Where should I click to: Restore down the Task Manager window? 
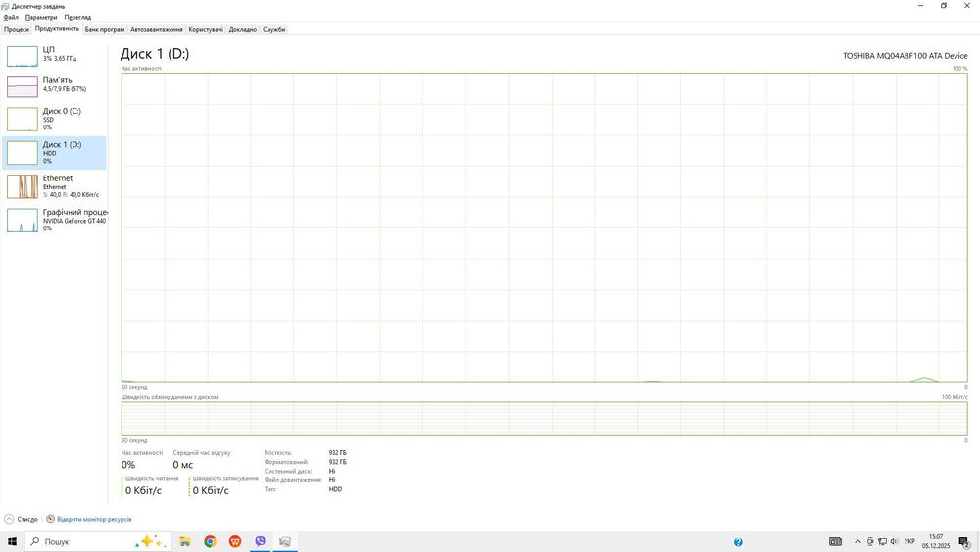[x=944, y=6]
